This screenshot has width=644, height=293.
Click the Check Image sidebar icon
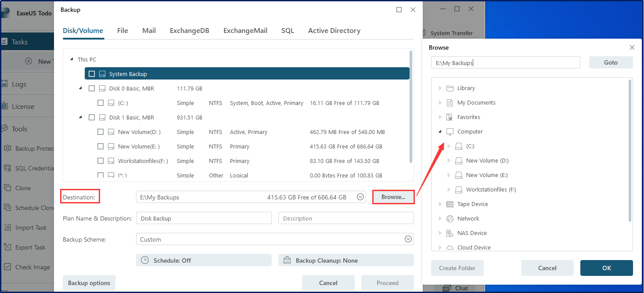coord(7,267)
